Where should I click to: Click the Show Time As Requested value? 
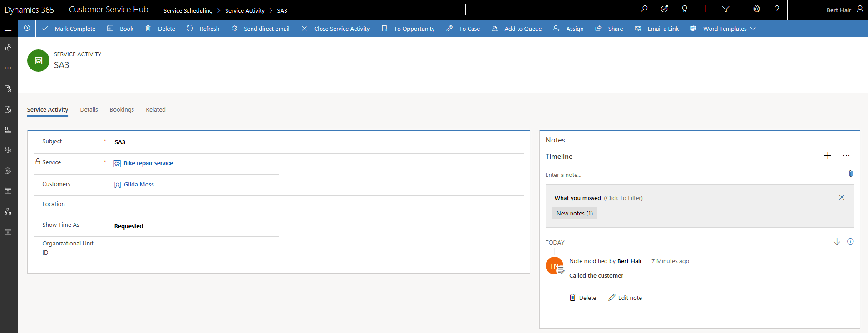point(129,226)
